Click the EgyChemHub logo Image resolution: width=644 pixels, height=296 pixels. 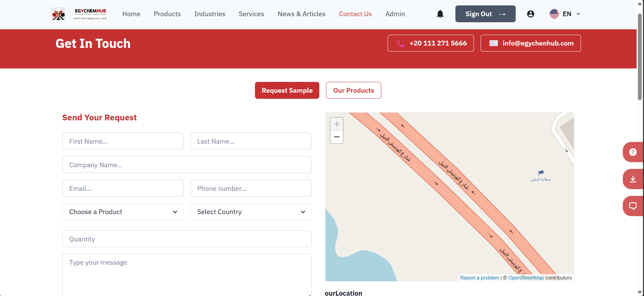click(79, 14)
